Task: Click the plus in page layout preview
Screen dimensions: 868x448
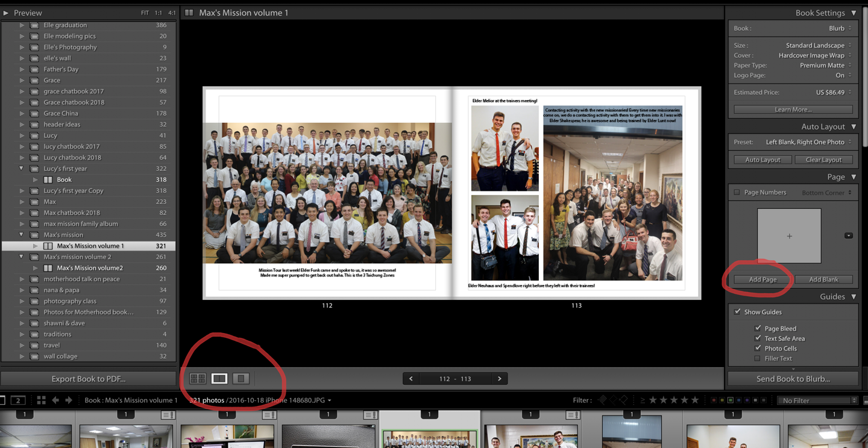Action: (x=789, y=236)
